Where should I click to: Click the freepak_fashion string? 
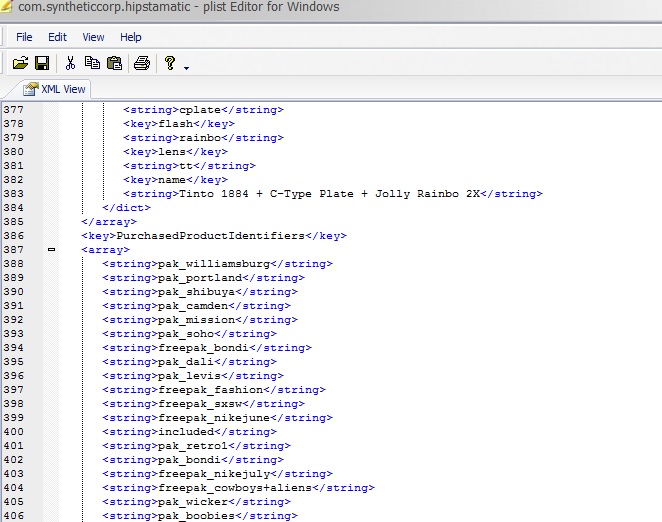(x=214, y=389)
